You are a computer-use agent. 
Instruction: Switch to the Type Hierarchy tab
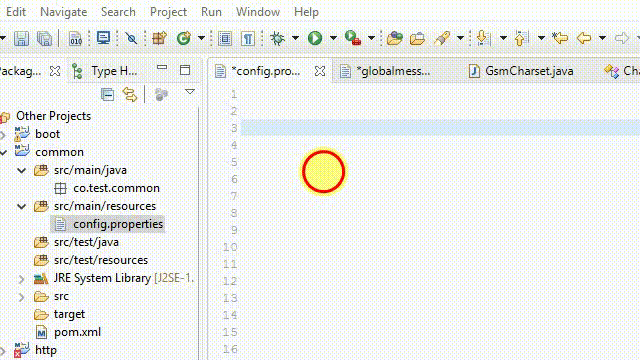105,71
